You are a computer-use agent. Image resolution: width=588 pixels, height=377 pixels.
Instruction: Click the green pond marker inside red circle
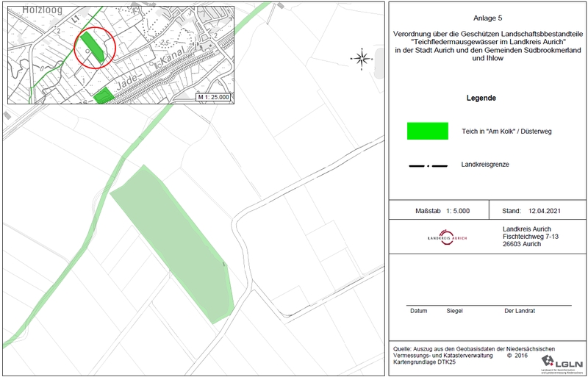(93, 47)
